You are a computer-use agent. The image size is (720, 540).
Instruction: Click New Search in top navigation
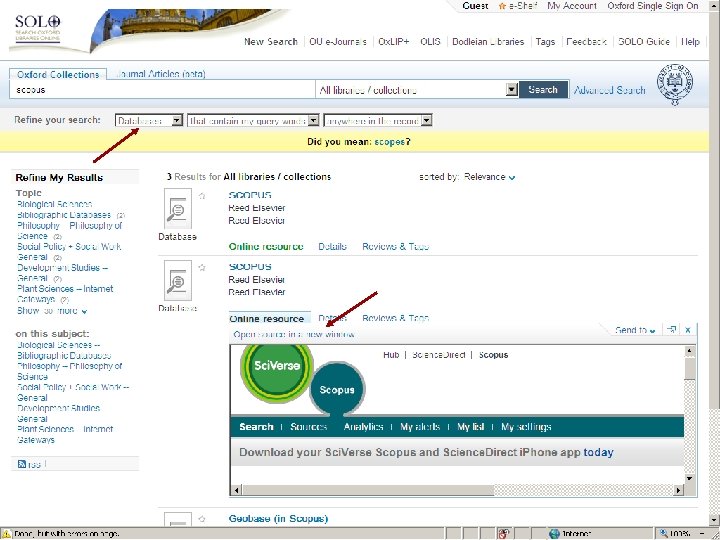271,42
